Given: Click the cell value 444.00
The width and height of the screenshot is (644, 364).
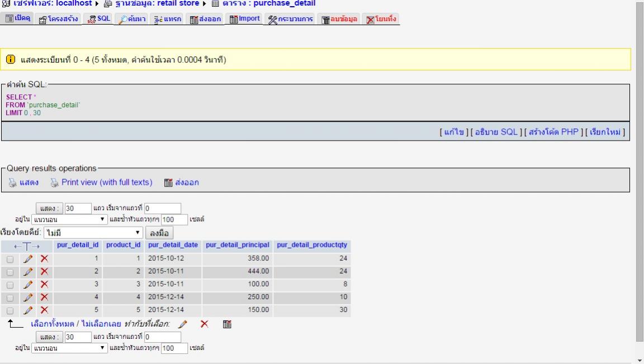Looking at the screenshot, I should click(x=258, y=271).
